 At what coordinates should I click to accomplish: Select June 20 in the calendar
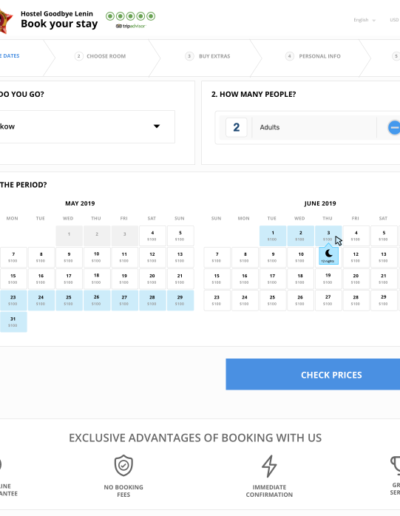(x=356, y=279)
